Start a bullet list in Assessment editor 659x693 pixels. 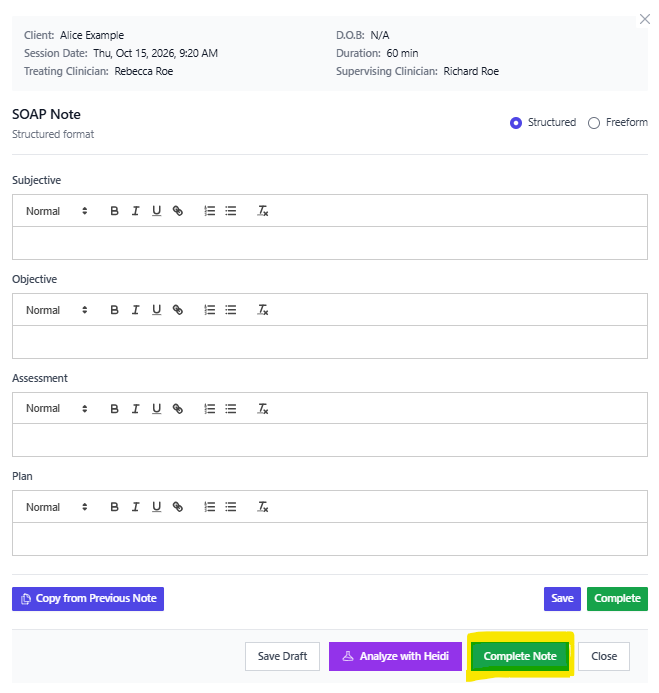(231, 409)
